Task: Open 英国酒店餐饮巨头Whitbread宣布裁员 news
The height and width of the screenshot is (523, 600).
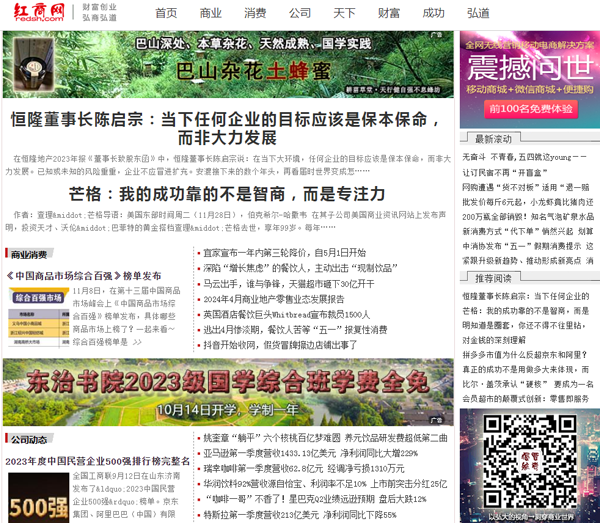Action: (287, 315)
